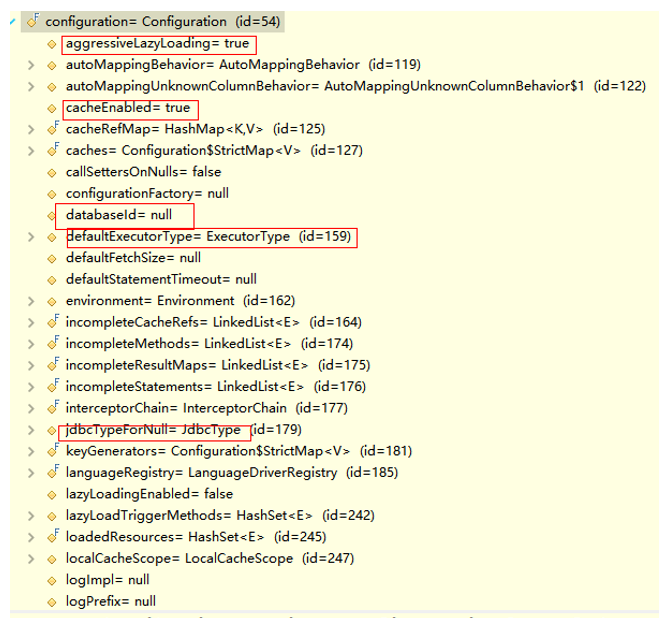
Task: Click the diamond icon beside environment
Action: click(x=52, y=301)
